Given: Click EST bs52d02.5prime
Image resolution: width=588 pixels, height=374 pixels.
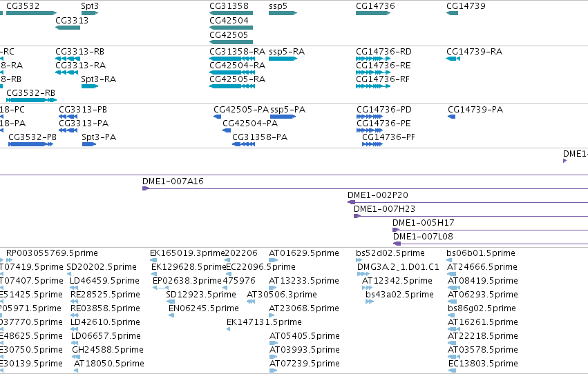Looking at the screenshot, I should (359, 260).
